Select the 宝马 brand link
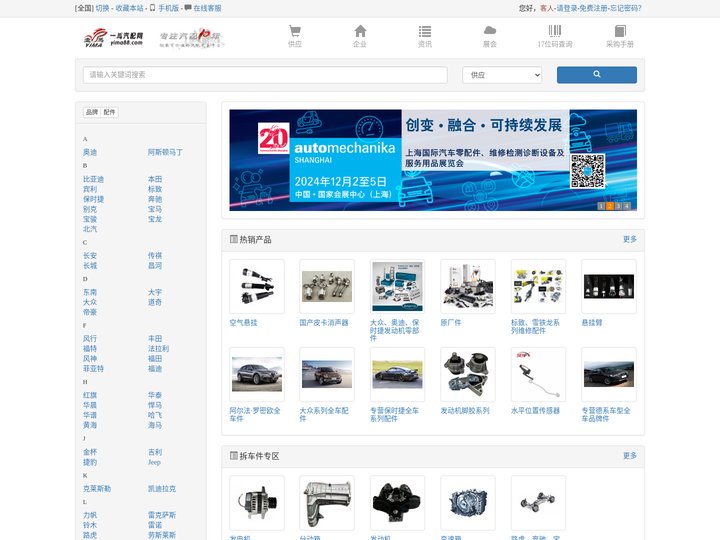 pos(155,209)
